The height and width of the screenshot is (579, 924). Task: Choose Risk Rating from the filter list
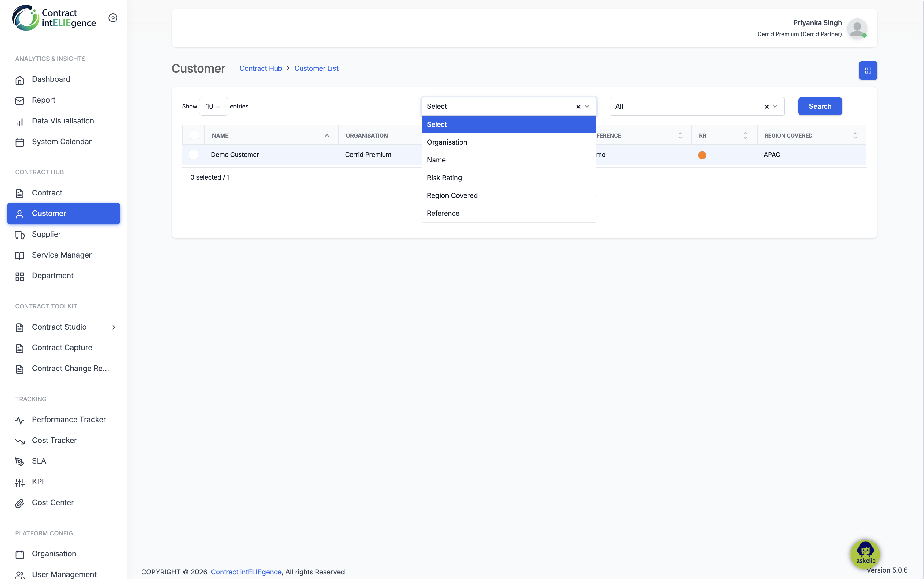click(x=509, y=178)
